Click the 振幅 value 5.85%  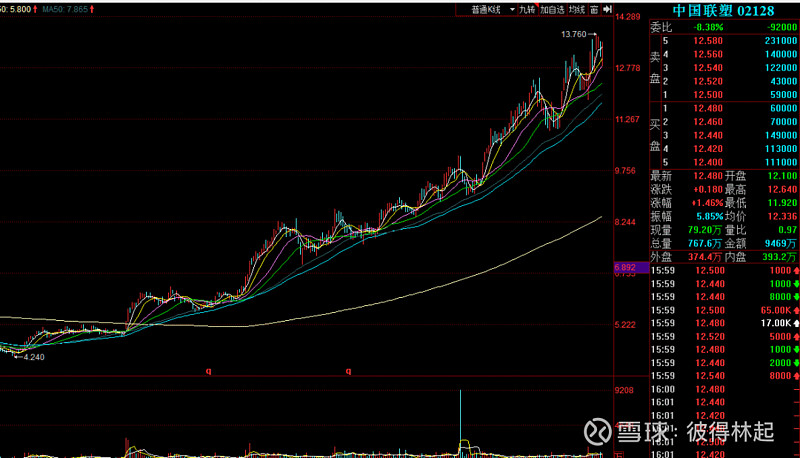(710, 217)
